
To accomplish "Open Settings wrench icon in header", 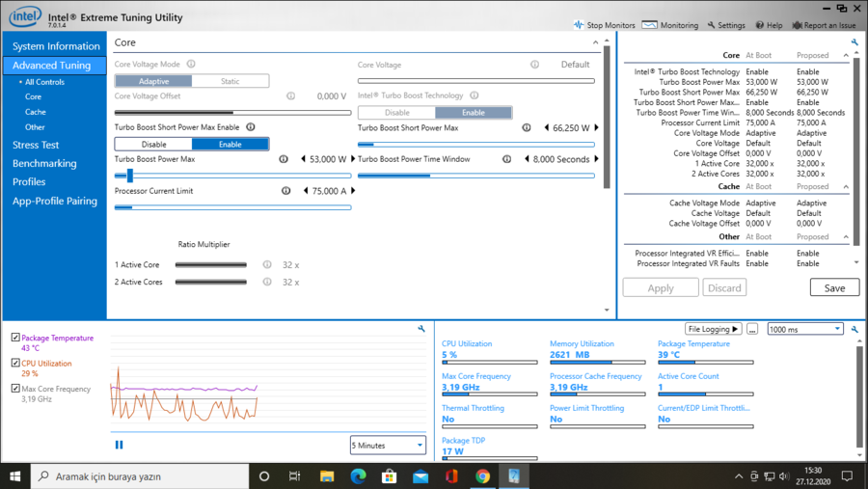I will coord(712,25).
